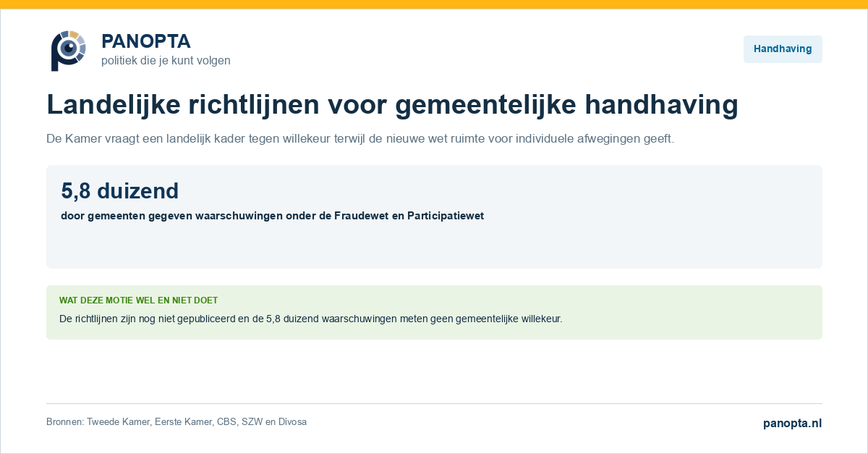Click 'CBS' in the sources list
Image resolution: width=868 pixels, height=454 pixels.
(x=226, y=422)
